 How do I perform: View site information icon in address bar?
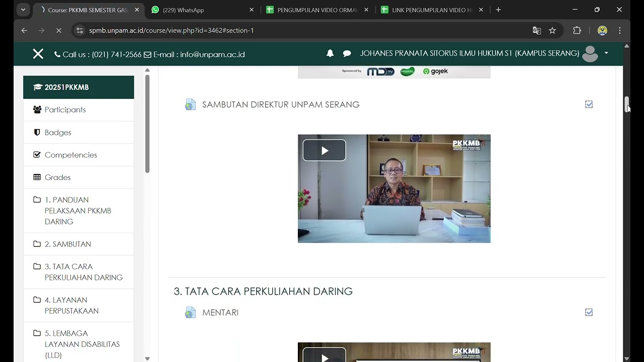pos(79,30)
